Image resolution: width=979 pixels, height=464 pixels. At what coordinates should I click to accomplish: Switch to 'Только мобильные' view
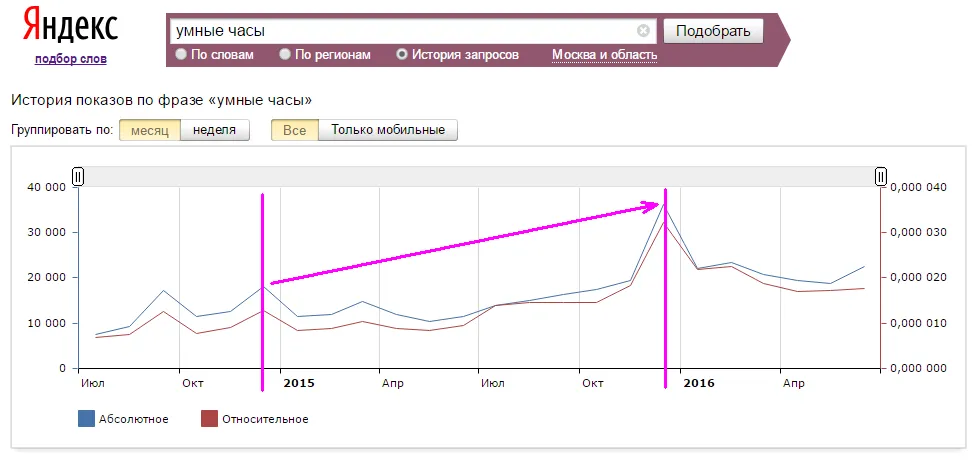pyautogui.click(x=388, y=130)
